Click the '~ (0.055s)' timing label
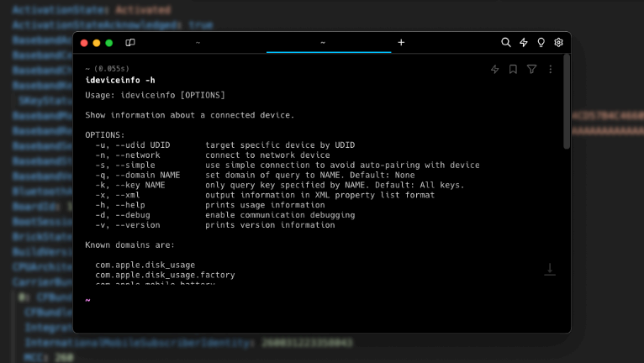The image size is (644, 363). [108, 69]
